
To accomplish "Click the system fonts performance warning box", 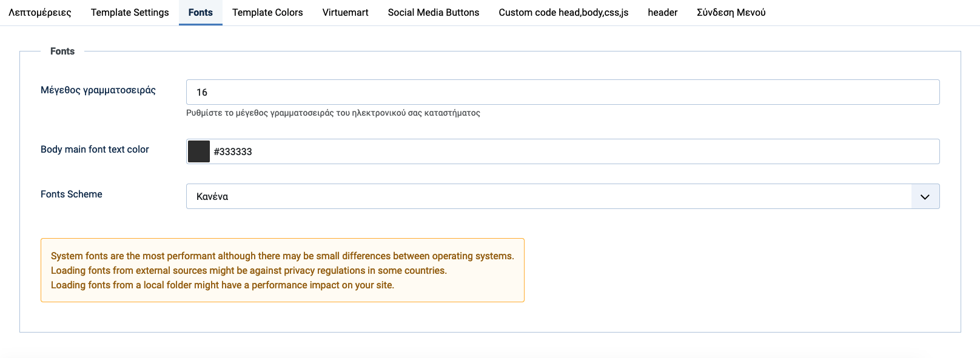I will point(282,270).
